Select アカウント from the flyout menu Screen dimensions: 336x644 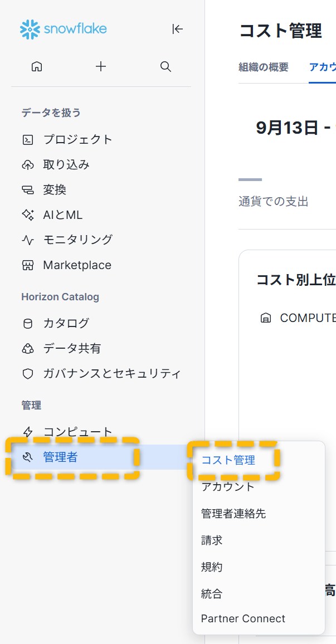point(227,487)
